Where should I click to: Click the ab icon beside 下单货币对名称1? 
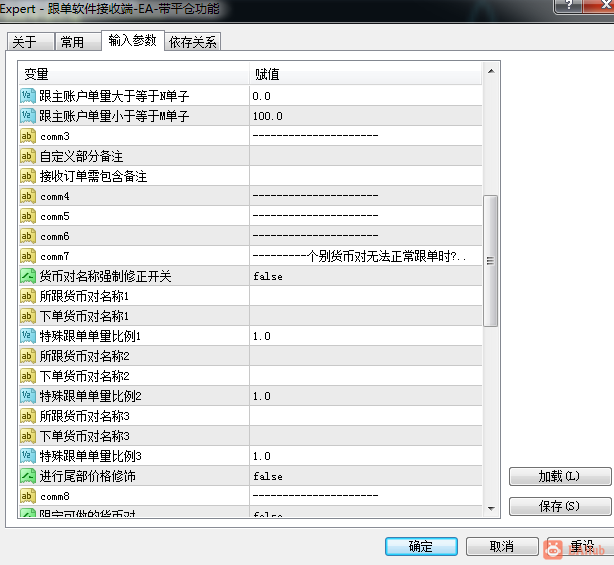(27, 316)
